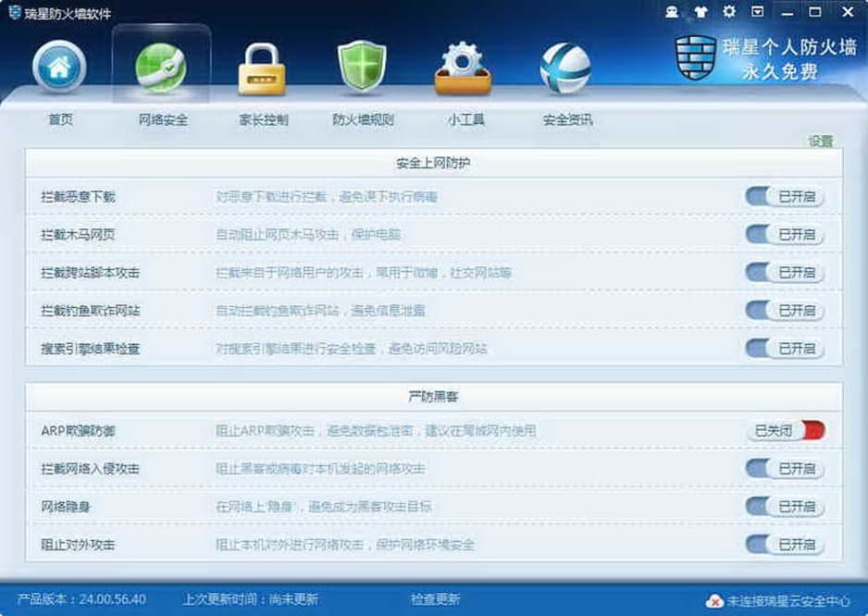Disable 阻止对外攻击 switch
This screenshot has width=868, height=616.
(x=785, y=545)
